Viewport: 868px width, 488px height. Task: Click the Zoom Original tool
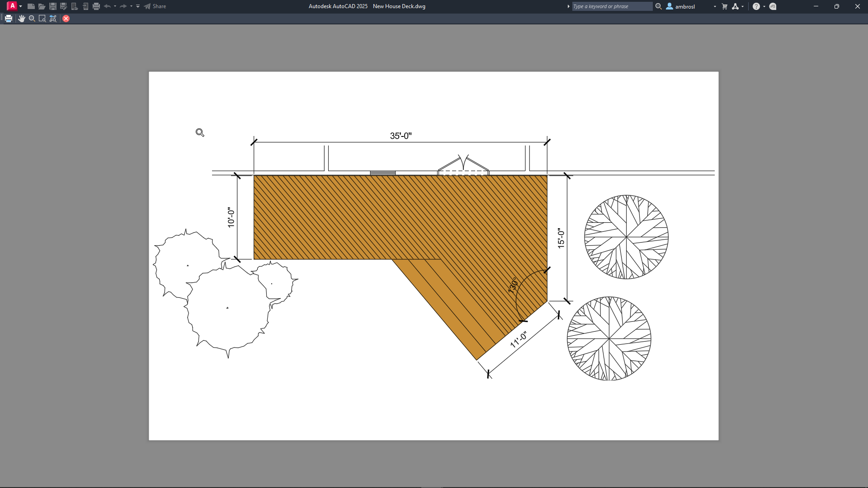53,19
